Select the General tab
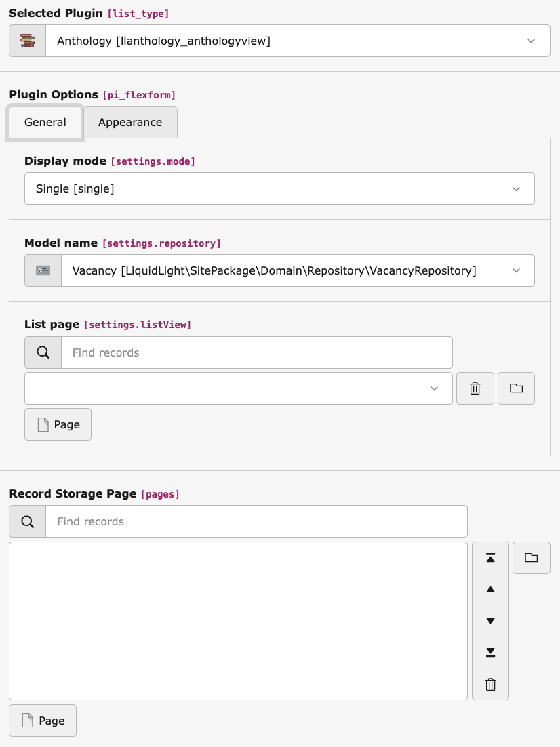The height and width of the screenshot is (747, 560). (x=45, y=122)
